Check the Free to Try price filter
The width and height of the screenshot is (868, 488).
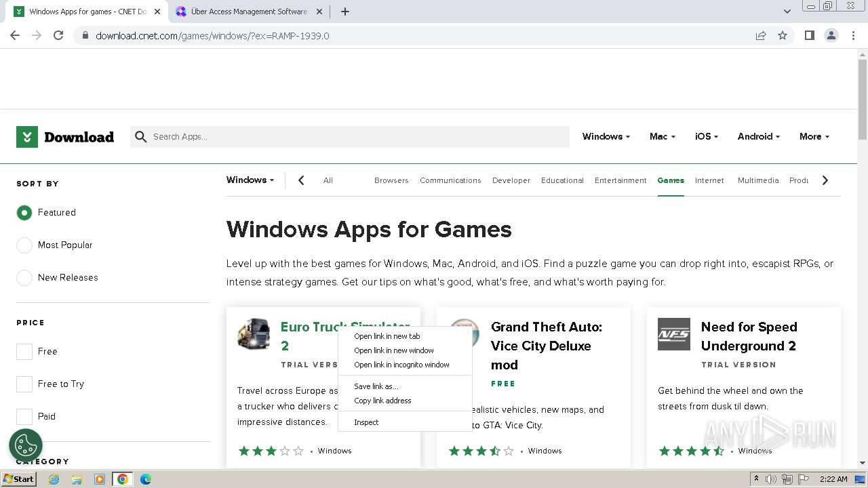[24, 384]
